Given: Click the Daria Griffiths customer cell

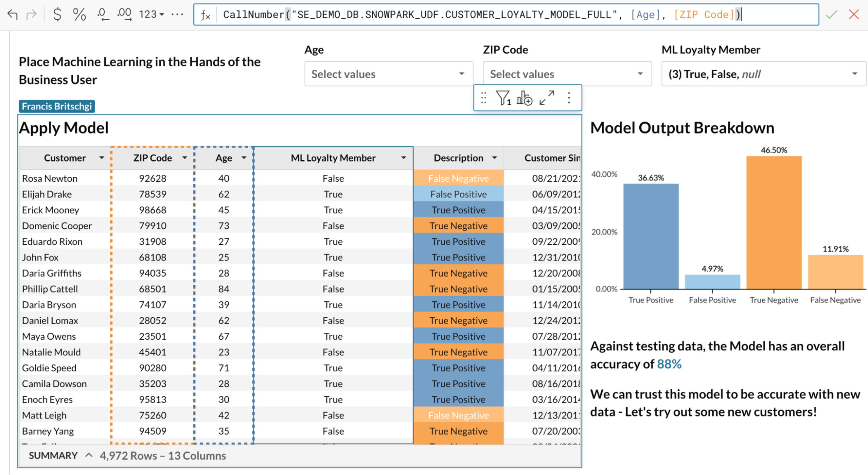Looking at the screenshot, I should coord(65,273).
